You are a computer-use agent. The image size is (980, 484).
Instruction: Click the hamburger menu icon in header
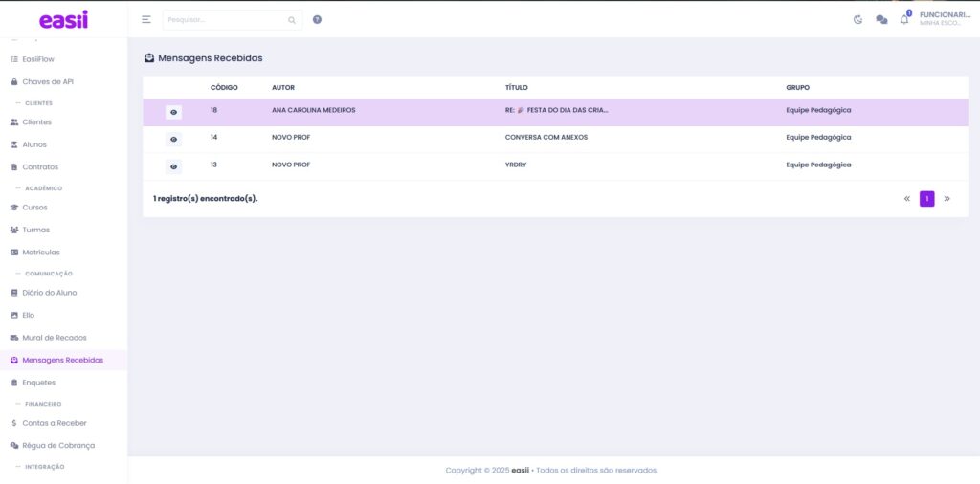point(146,19)
